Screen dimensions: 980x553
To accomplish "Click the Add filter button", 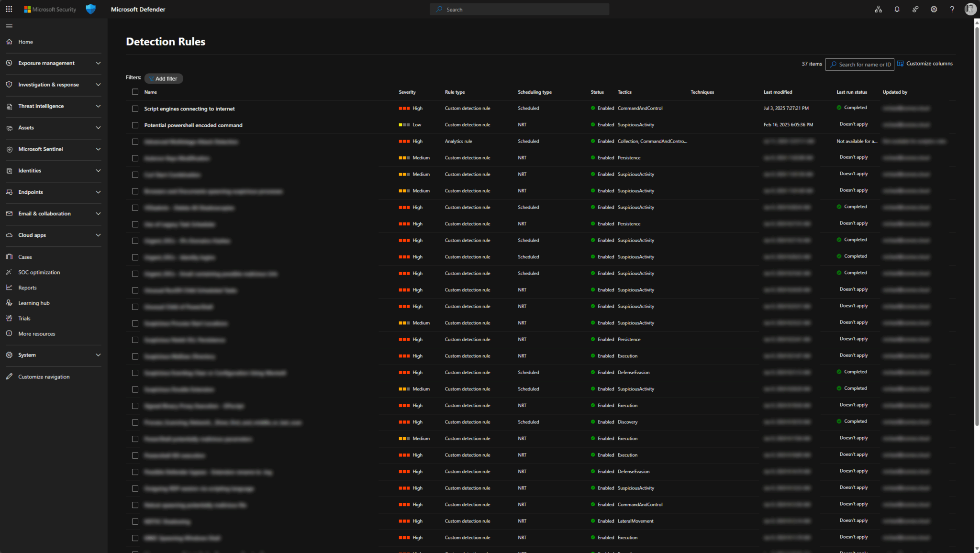I will pyautogui.click(x=163, y=78).
